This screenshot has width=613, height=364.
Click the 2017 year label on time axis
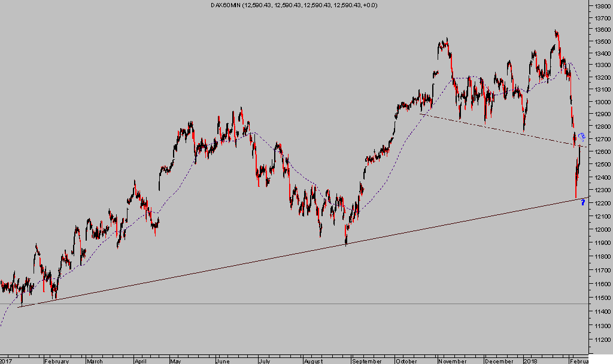(7, 361)
